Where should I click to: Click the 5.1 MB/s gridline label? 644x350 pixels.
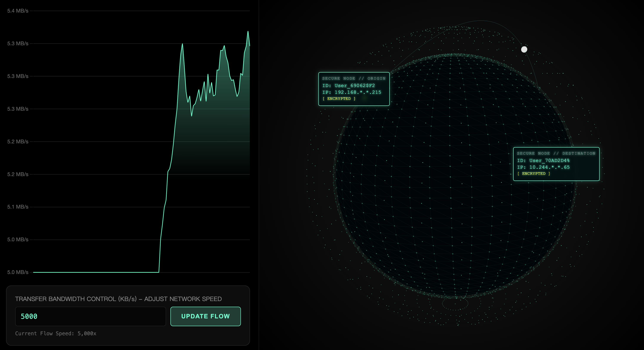pos(18,207)
